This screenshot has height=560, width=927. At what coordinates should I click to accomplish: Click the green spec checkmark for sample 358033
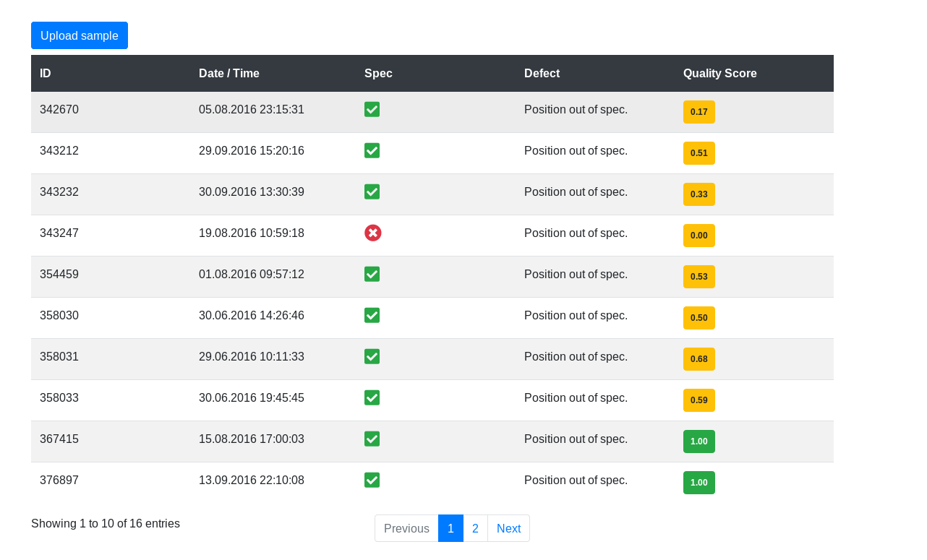coord(372,398)
